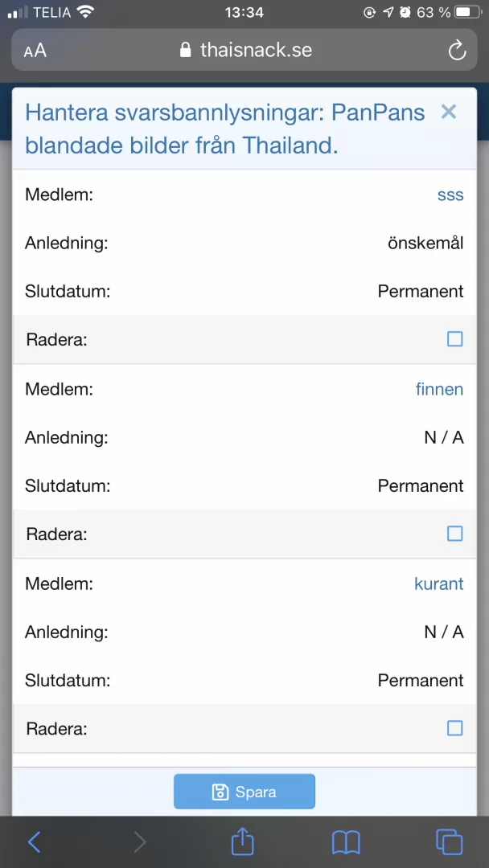Tap Safari back arrow
Viewport: 489px width, 868px height.
pyautogui.click(x=34, y=841)
